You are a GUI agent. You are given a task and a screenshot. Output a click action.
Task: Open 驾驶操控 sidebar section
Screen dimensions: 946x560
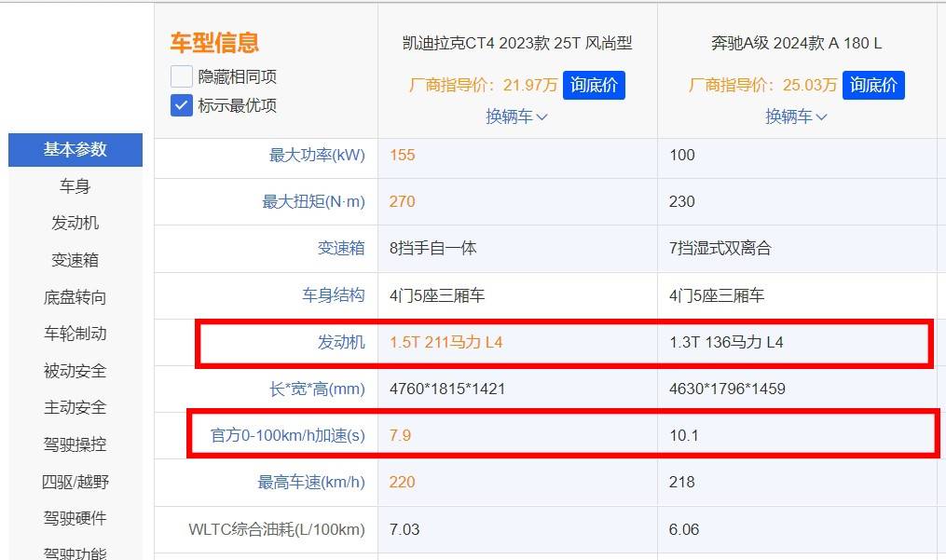tap(75, 444)
